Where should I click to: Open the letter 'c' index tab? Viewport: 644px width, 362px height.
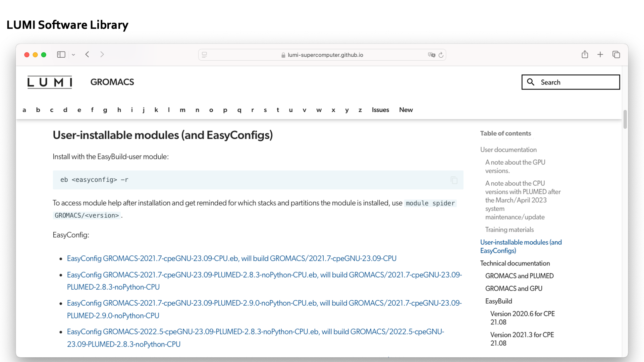point(52,110)
